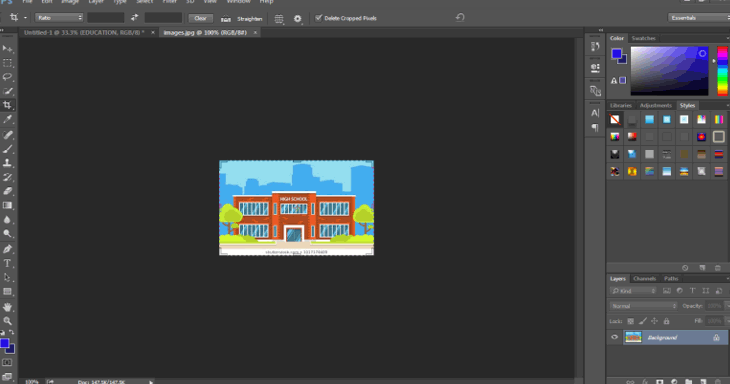This screenshot has height=384, width=730.
Task: Toggle pixel layer filter
Action: 667,291
